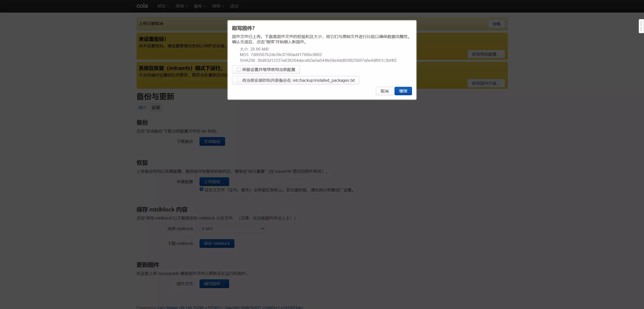Open the 网络 dropdown menu
The image size is (644, 309).
tap(218, 6)
